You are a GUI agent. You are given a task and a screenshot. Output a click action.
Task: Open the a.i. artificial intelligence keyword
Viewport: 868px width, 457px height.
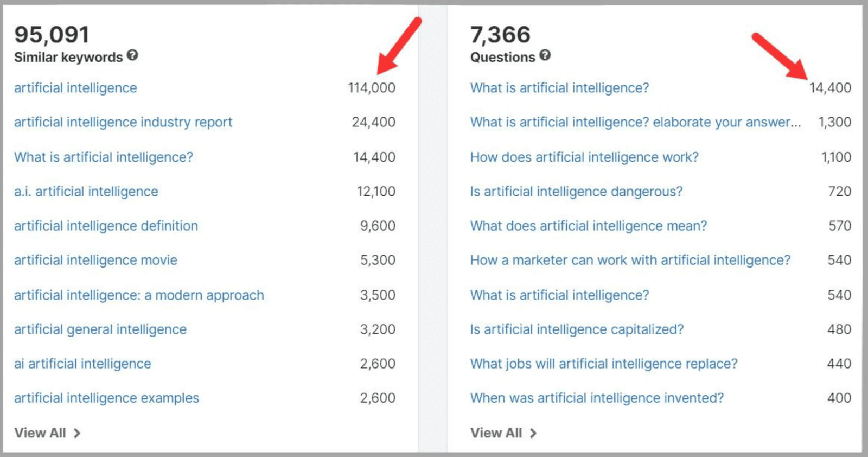point(86,191)
